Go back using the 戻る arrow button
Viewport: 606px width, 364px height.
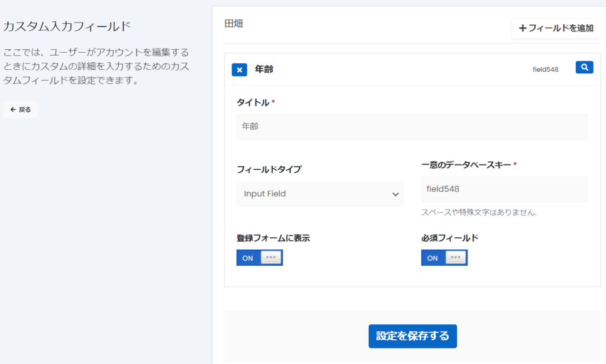click(x=21, y=109)
